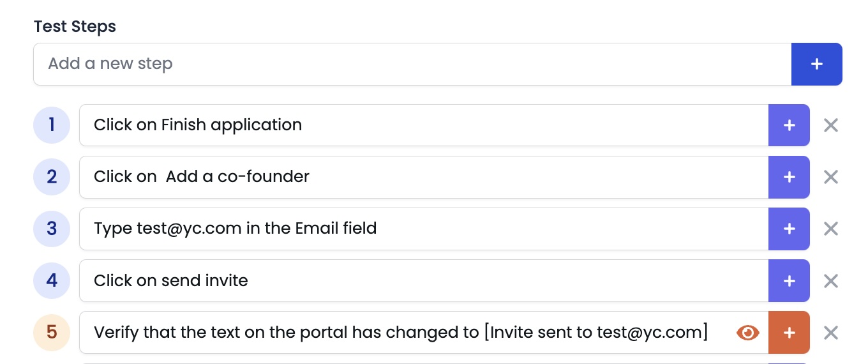Click the blue plus beside Add a new step
This screenshot has width=868, height=364.
coord(816,64)
